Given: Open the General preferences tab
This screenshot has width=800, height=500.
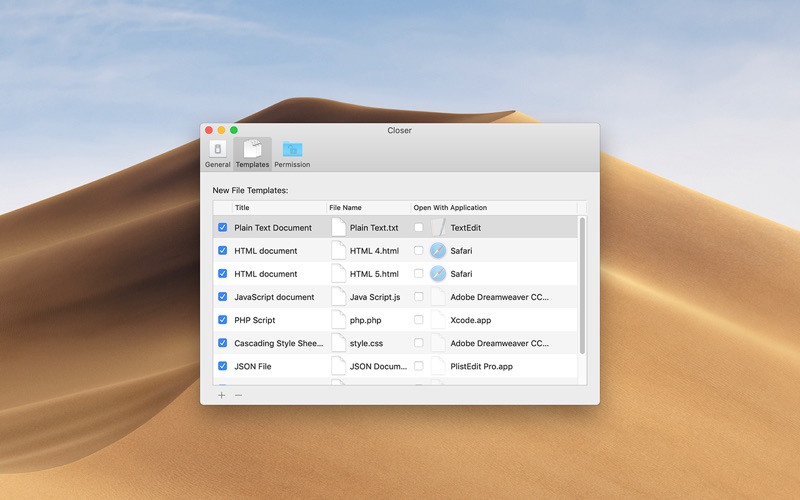Looking at the screenshot, I should (217, 154).
